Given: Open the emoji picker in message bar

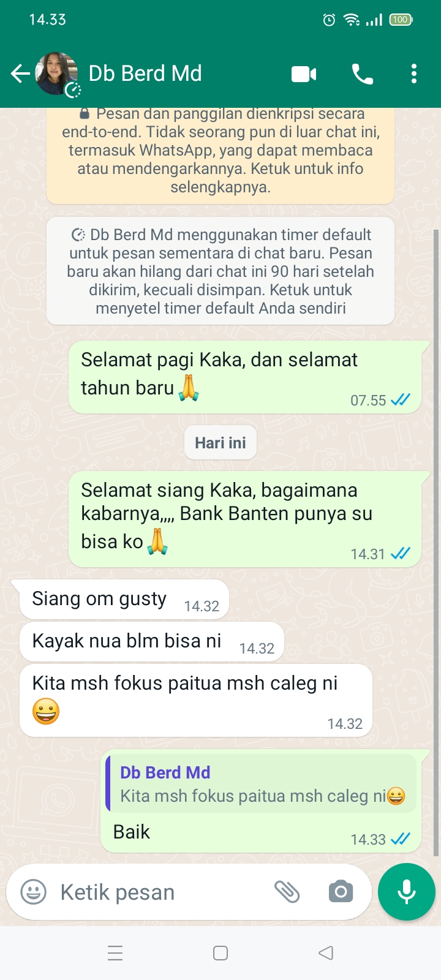Looking at the screenshot, I should [x=33, y=892].
